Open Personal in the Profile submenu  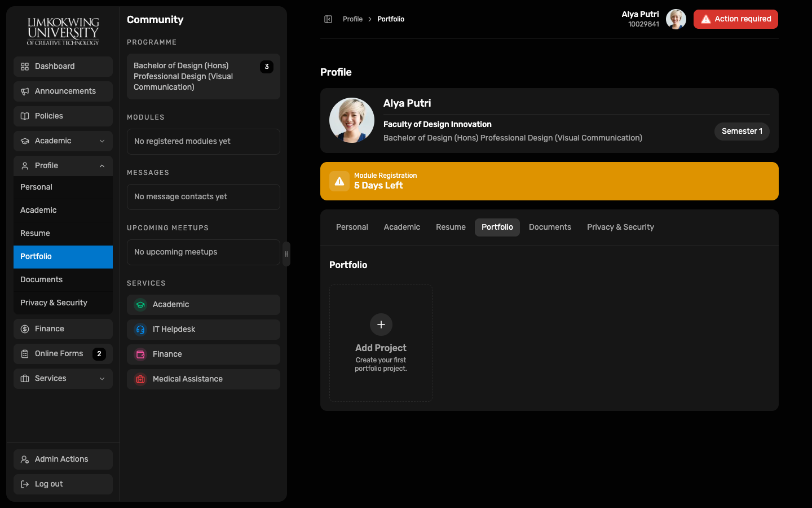pyautogui.click(x=63, y=187)
